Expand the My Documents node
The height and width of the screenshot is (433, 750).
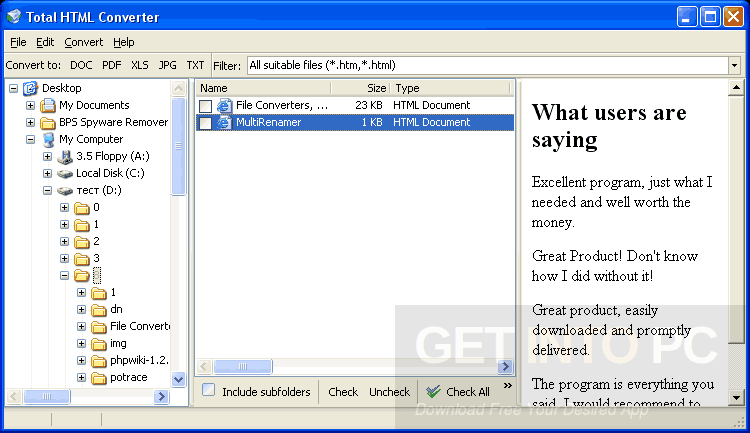tap(30, 105)
